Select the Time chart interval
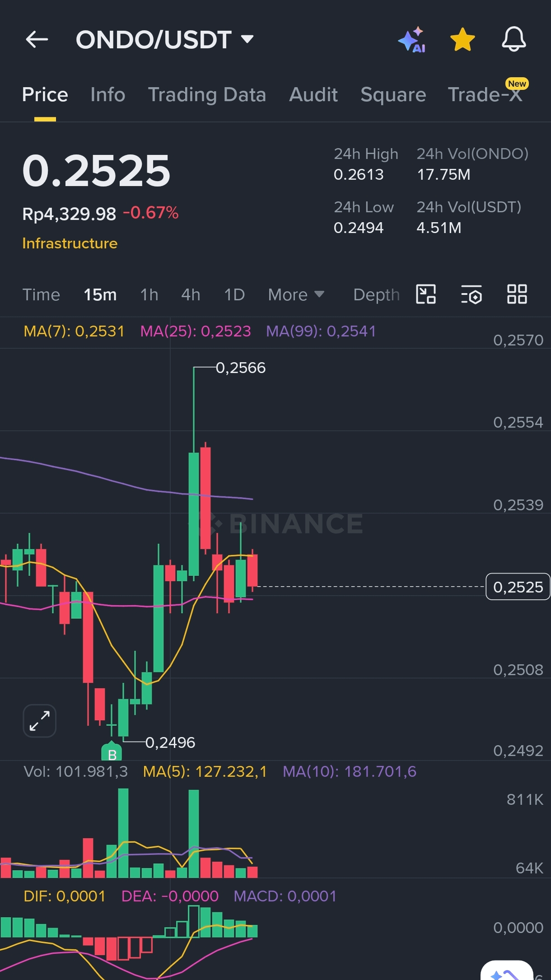The height and width of the screenshot is (980, 551). coord(41,295)
